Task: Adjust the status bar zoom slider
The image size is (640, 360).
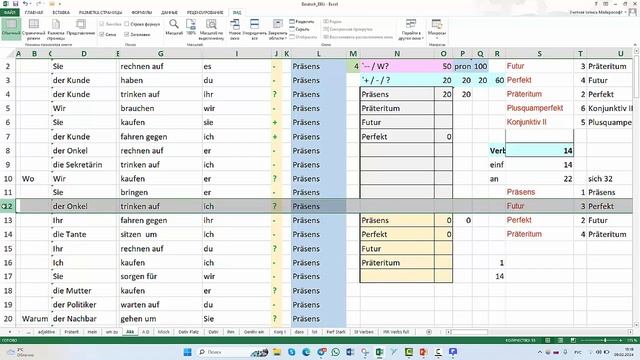Action: [x=605, y=340]
